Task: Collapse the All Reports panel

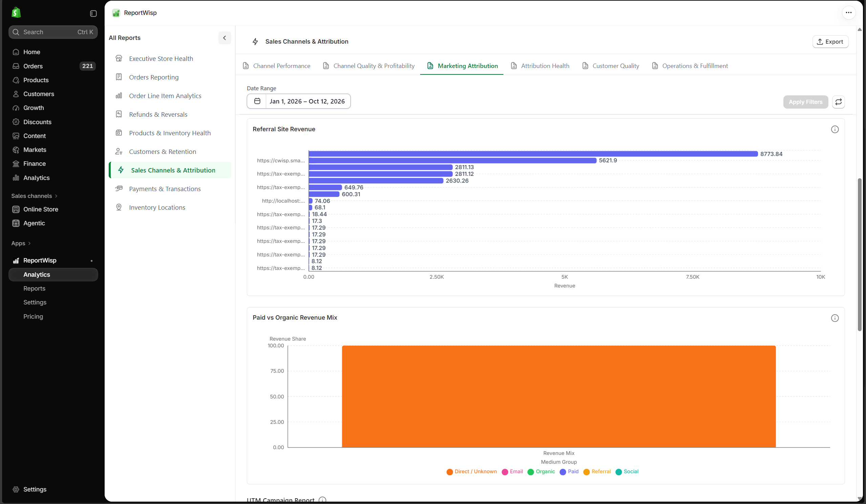Action: 224,38
